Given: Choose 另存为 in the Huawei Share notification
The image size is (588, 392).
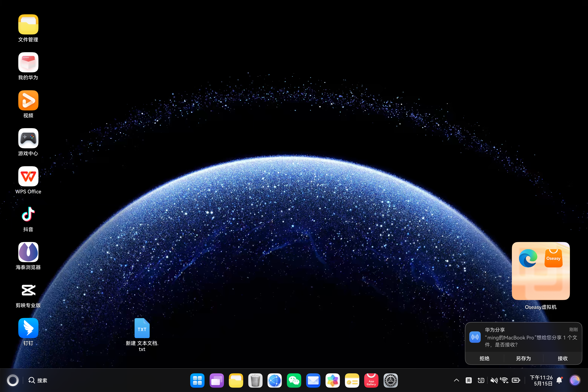Looking at the screenshot, I should click(x=524, y=358).
